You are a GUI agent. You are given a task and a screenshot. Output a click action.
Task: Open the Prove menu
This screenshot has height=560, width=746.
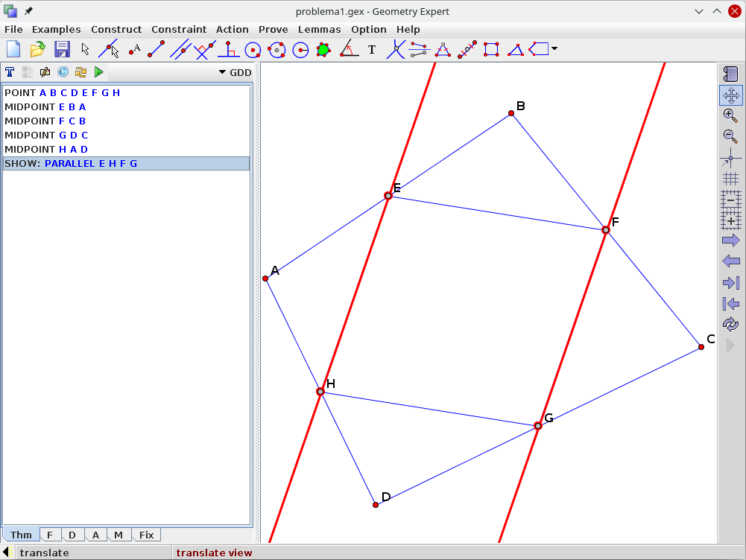click(273, 30)
